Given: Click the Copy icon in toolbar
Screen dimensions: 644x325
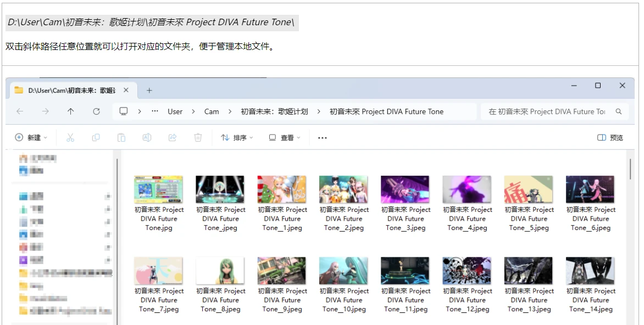Looking at the screenshot, I should (x=96, y=137).
